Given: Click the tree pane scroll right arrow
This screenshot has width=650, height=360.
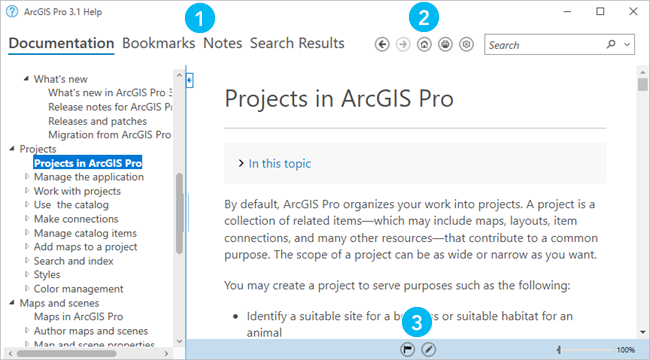Looking at the screenshot, I should (x=166, y=353).
